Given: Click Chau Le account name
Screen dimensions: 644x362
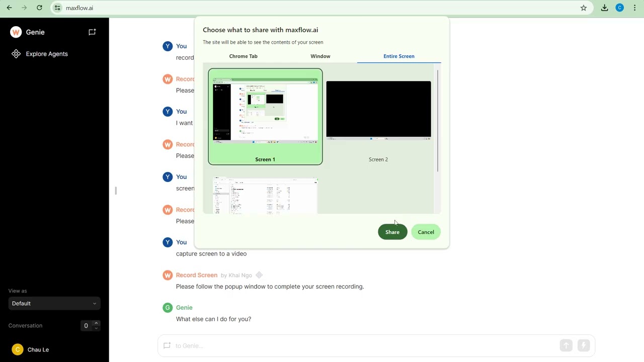Looking at the screenshot, I should point(38,349).
